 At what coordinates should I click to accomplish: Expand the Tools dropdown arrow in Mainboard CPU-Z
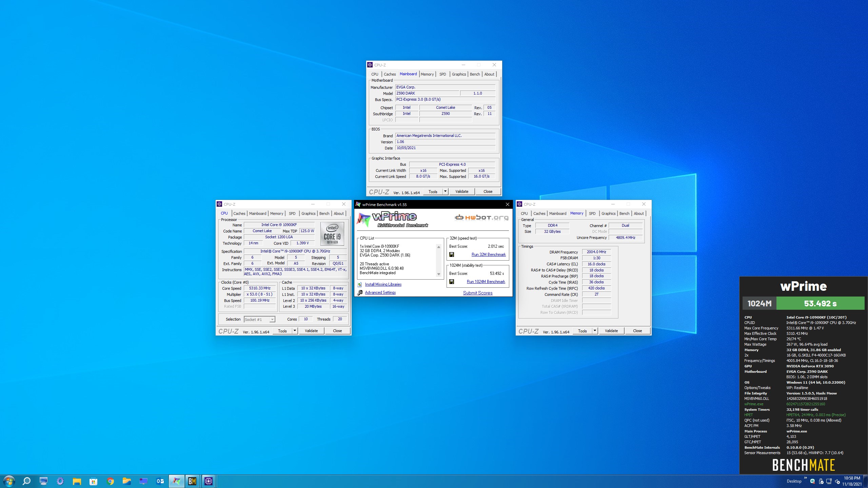(446, 191)
